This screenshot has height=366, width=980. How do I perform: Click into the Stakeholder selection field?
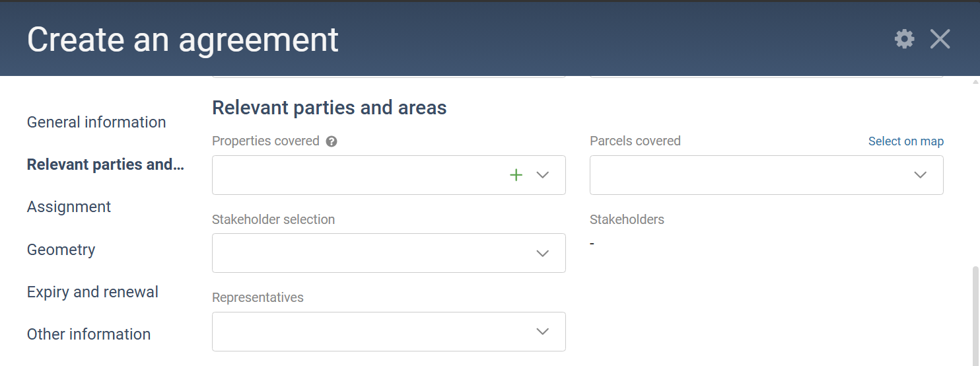(x=388, y=253)
